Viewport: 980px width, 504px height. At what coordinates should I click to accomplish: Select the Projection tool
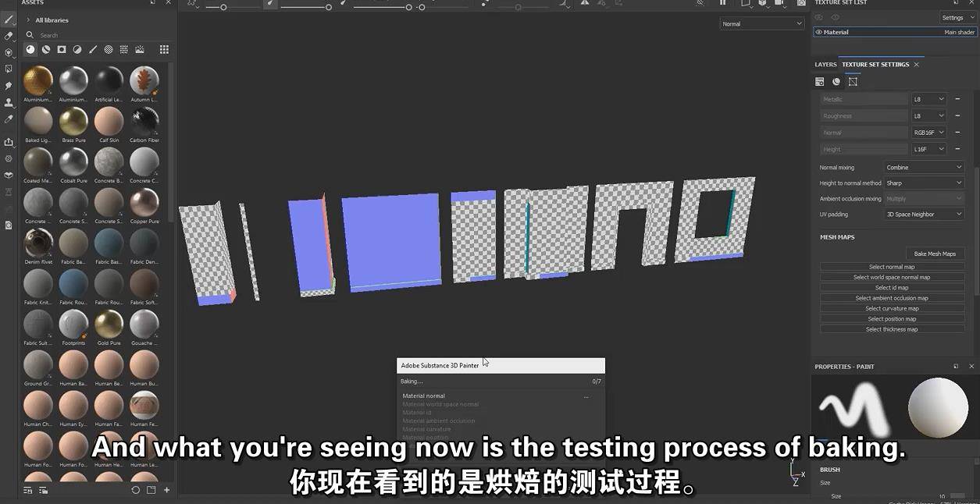point(9,52)
